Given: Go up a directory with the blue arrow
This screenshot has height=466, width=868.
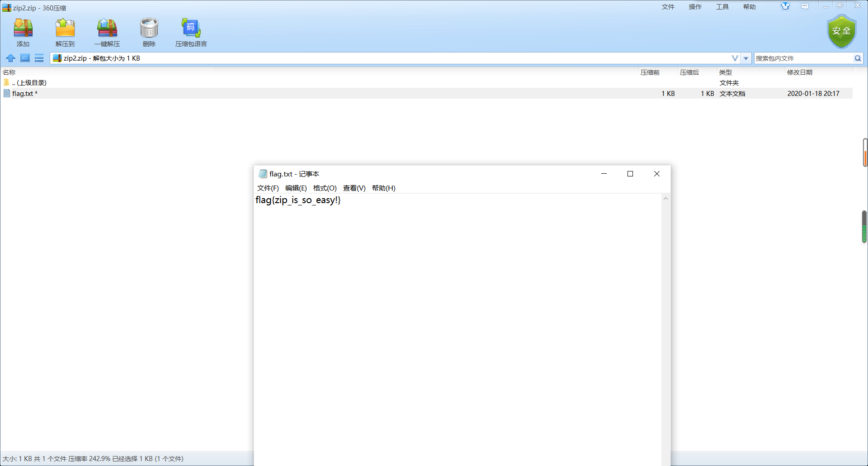Looking at the screenshot, I should coord(10,58).
